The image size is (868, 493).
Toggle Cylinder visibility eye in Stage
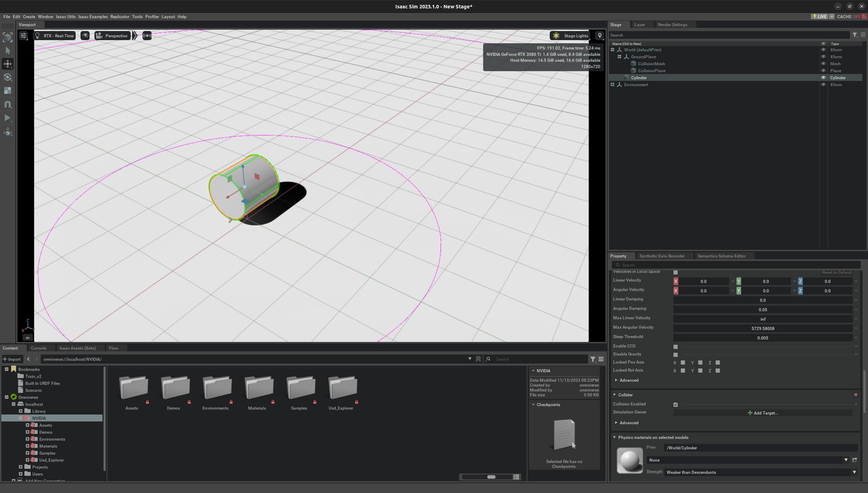point(823,78)
